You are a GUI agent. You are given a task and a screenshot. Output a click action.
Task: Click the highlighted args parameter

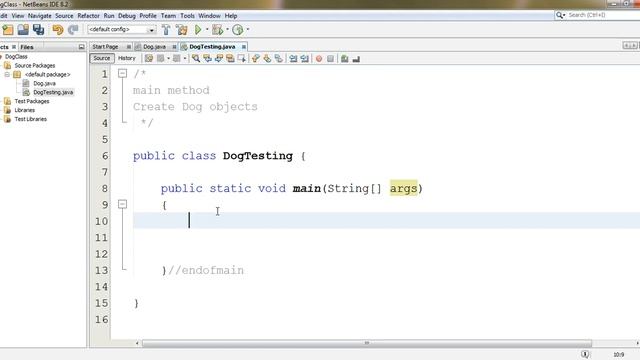(403, 188)
